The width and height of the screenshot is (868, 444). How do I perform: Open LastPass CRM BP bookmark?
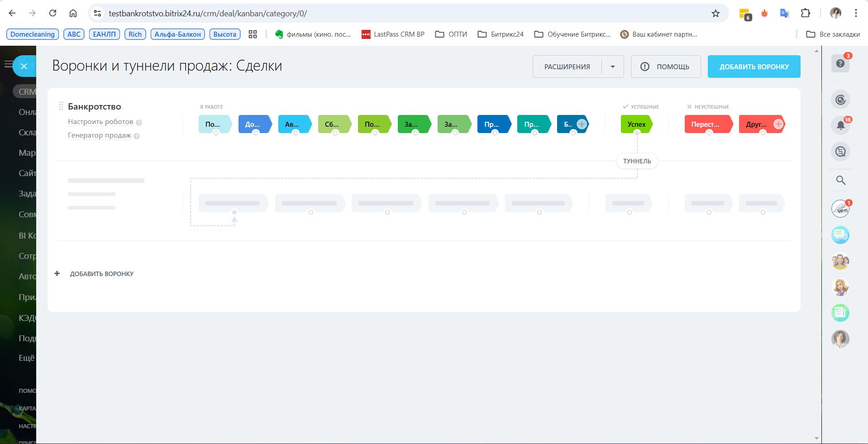393,34
